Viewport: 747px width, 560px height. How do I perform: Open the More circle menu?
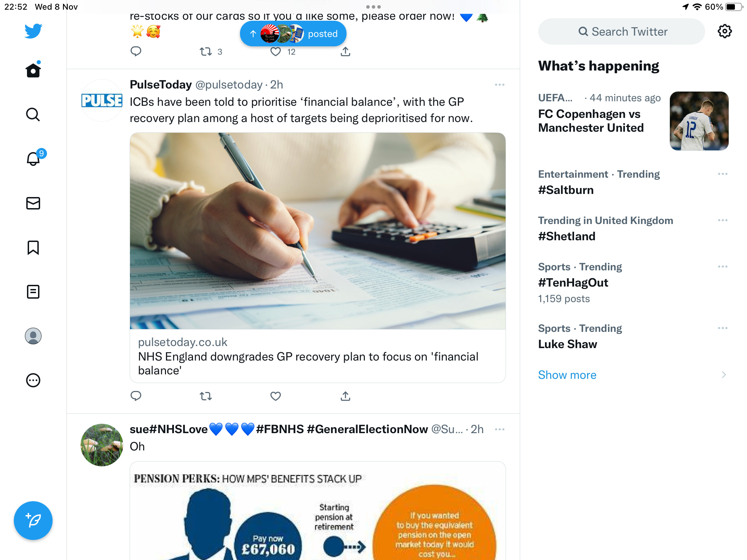pyautogui.click(x=33, y=380)
